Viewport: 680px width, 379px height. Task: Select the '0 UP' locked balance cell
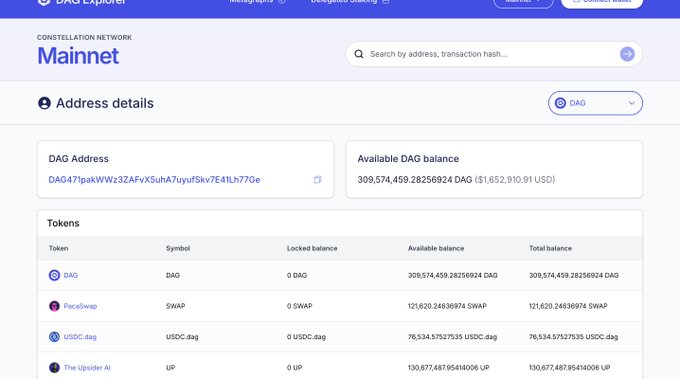click(x=294, y=368)
